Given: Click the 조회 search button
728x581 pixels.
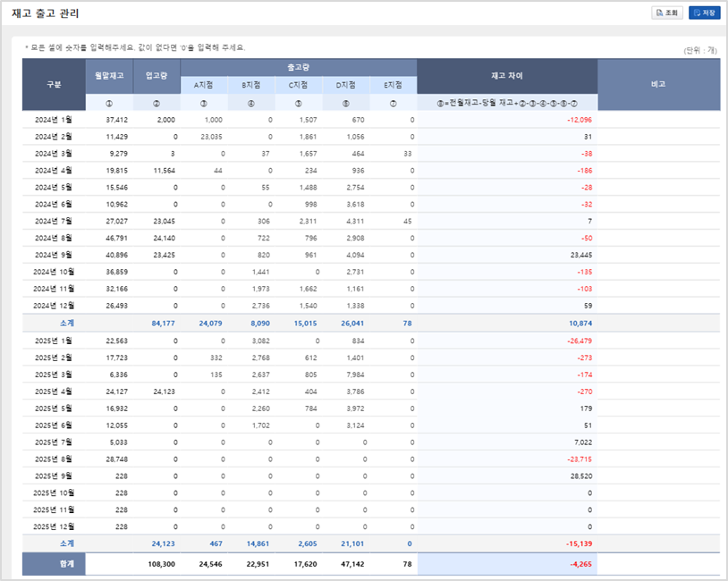Looking at the screenshot, I should pyautogui.click(x=667, y=13).
